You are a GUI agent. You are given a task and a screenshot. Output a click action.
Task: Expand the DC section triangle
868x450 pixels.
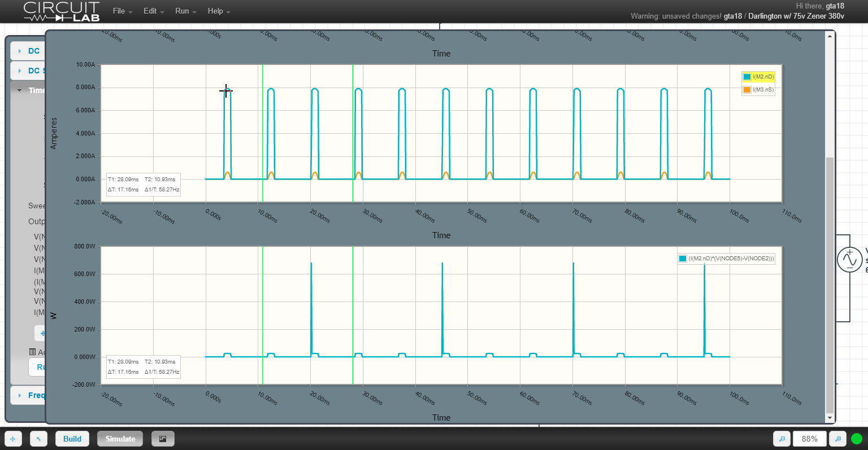pyautogui.click(x=19, y=51)
